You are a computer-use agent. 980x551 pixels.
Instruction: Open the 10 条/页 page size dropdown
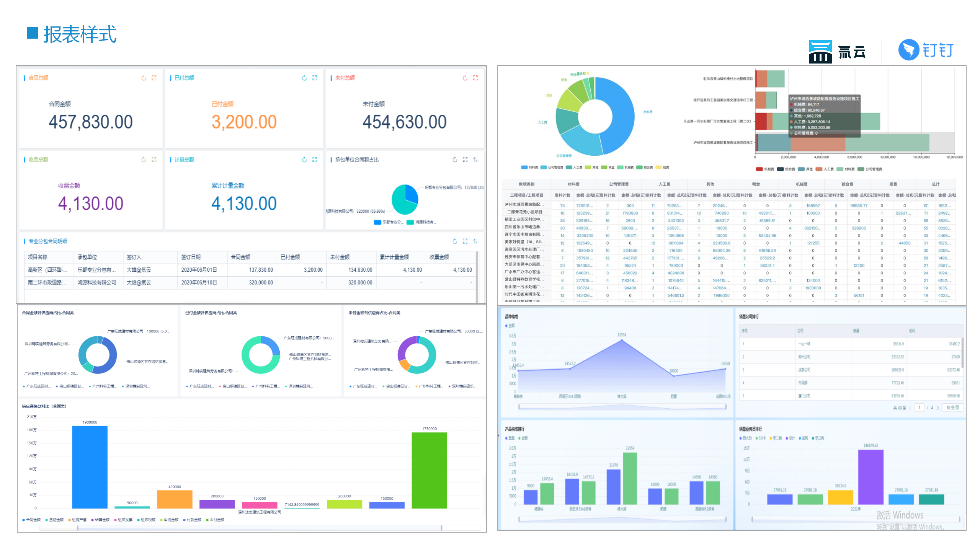952,408
